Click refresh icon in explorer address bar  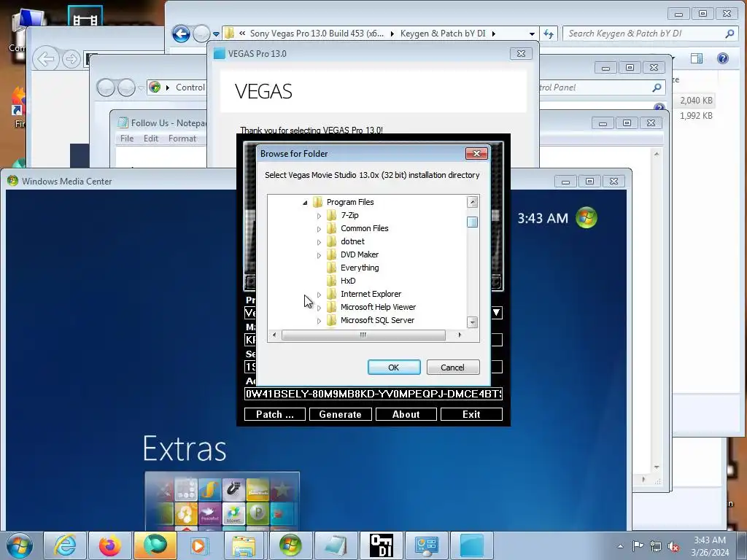pyautogui.click(x=549, y=34)
